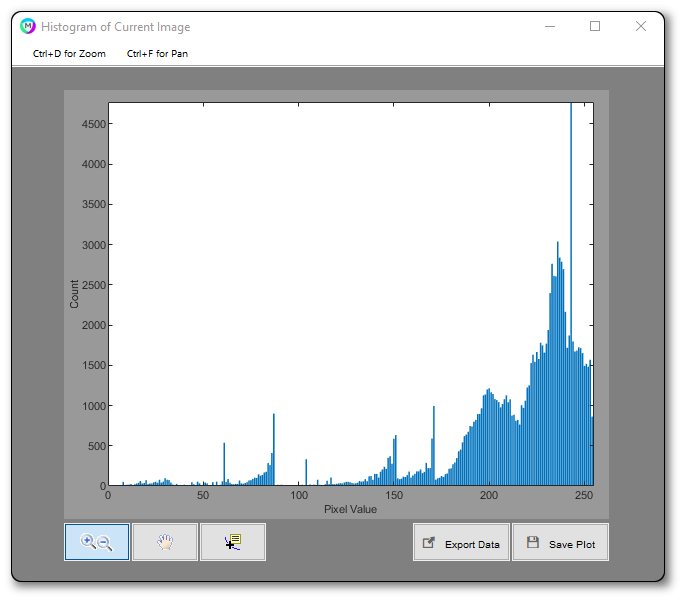Viewport: 684px width, 601px height.
Task: Click the Count axis label
Action: 74,294
